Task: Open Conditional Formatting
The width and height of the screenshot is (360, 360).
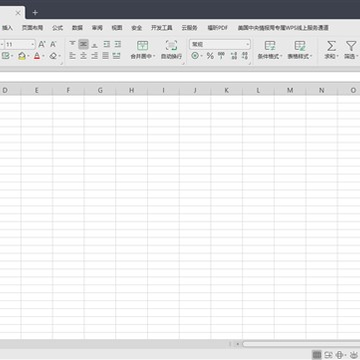Action: pyautogui.click(x=269, y=49)
